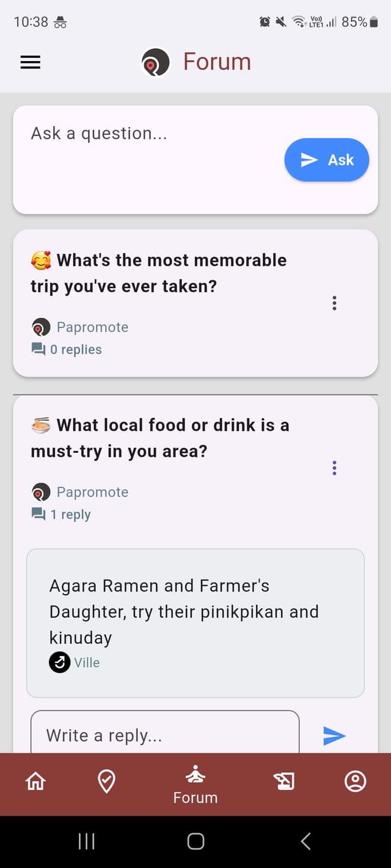Send the reply using the blue arrow icon
391x868 pixels.
pyautogui.click(x=335, y=736)
